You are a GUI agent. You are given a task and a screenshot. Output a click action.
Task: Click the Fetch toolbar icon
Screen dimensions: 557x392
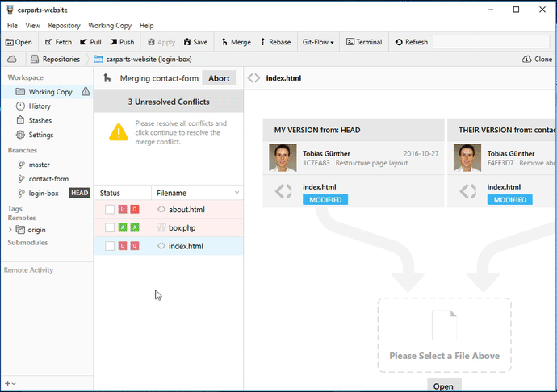tap(48, 42)
